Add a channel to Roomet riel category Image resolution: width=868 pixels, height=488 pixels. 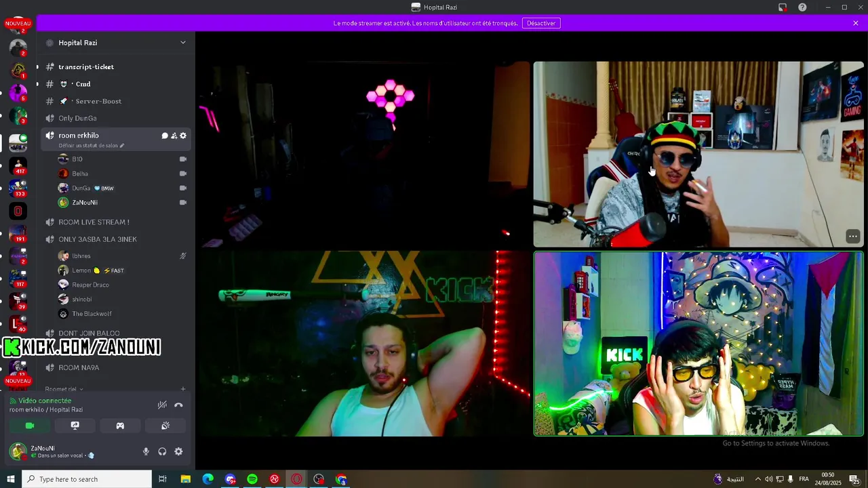pyautogui.click(x=182, y=389)
